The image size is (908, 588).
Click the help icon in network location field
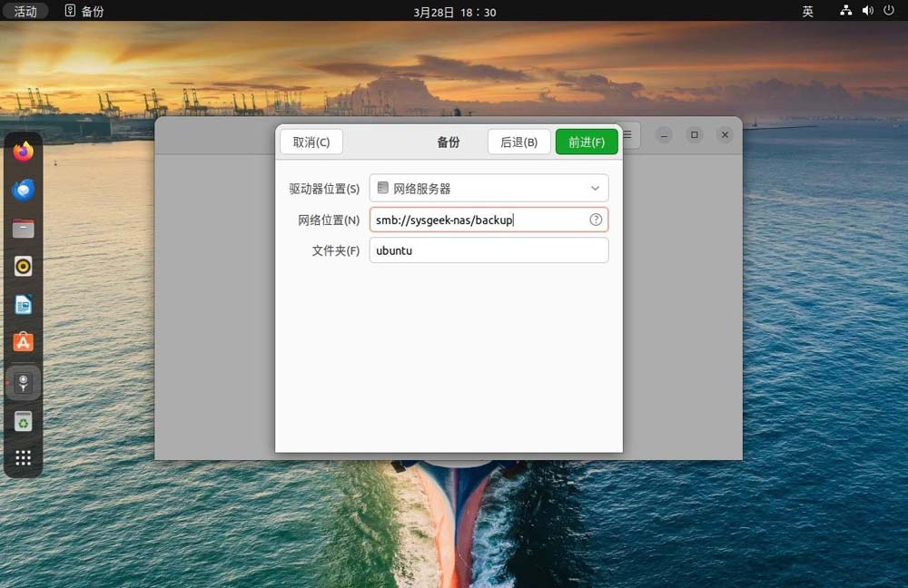pos(596,220)
